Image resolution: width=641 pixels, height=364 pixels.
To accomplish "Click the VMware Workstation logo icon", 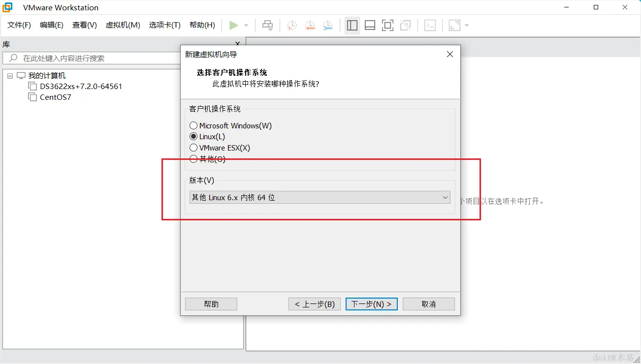I will click(7, 7).
